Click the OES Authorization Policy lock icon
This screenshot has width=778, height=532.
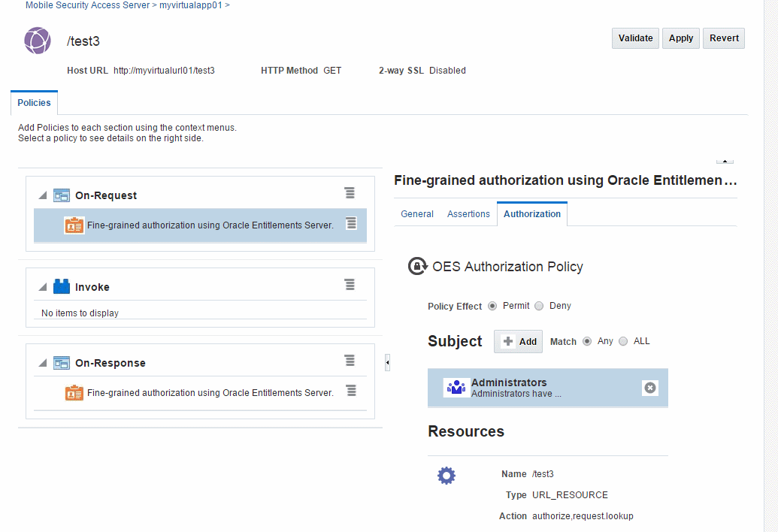click(x=418, y=266)
